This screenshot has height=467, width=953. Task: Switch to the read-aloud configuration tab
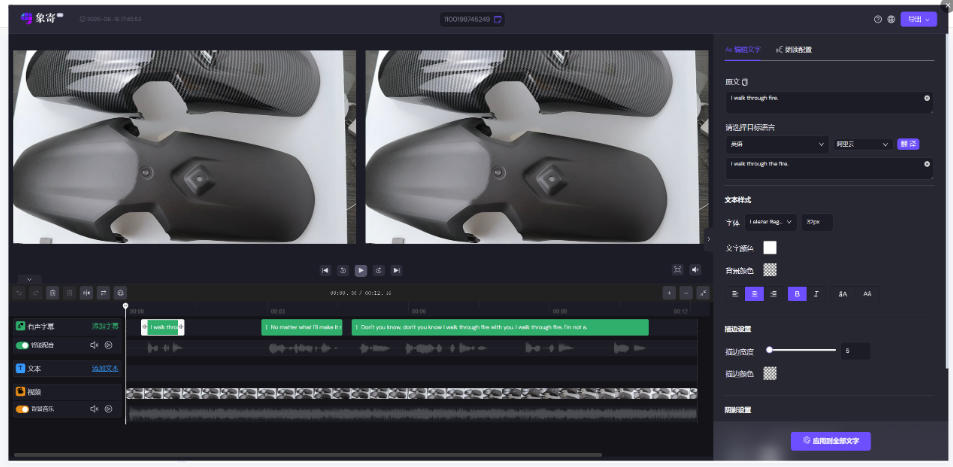(x=794, y=50)
